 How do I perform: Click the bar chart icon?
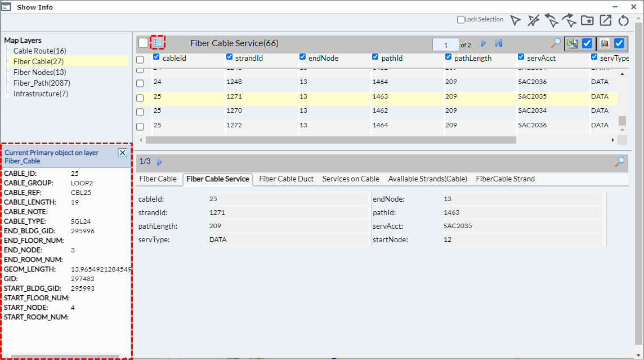[x=605, y=43]
